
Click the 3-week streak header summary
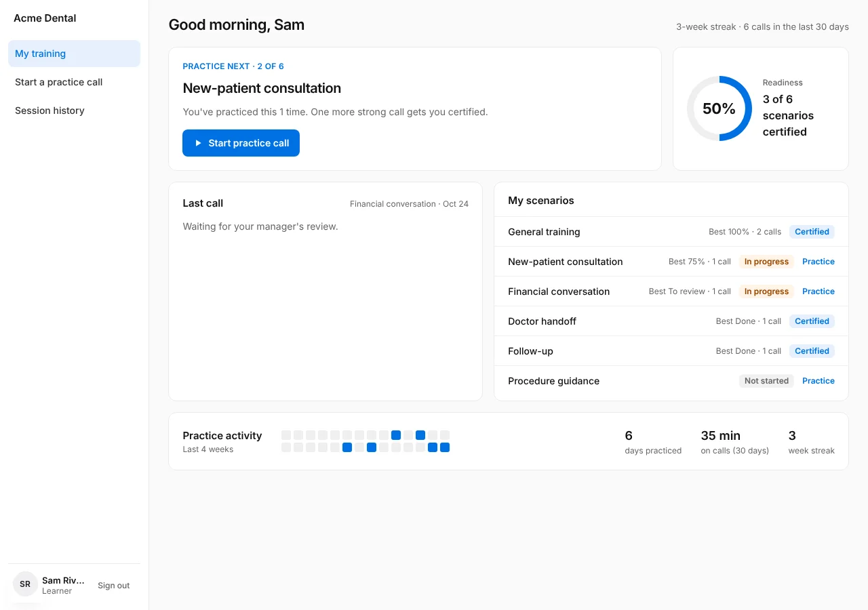coord(762,27)
